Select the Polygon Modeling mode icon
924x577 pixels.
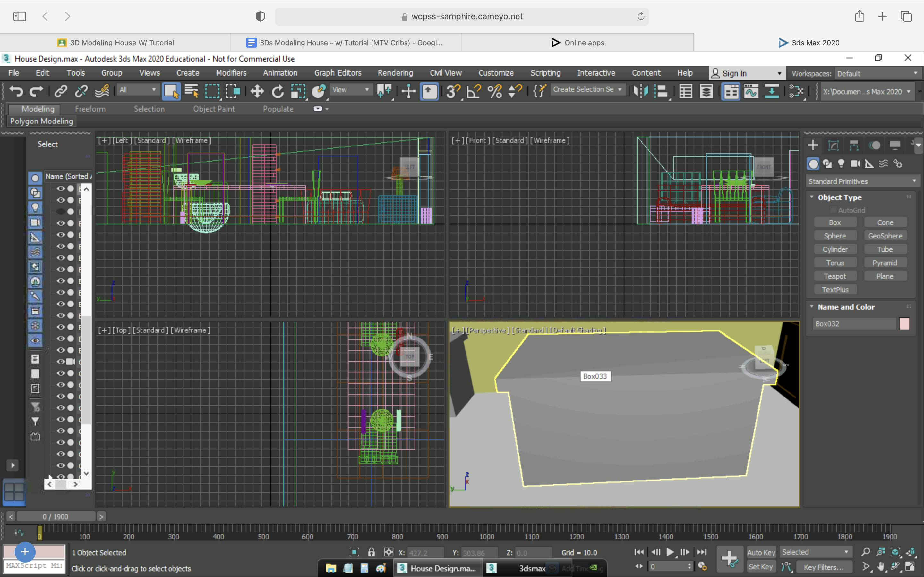[x=41, y=121]
